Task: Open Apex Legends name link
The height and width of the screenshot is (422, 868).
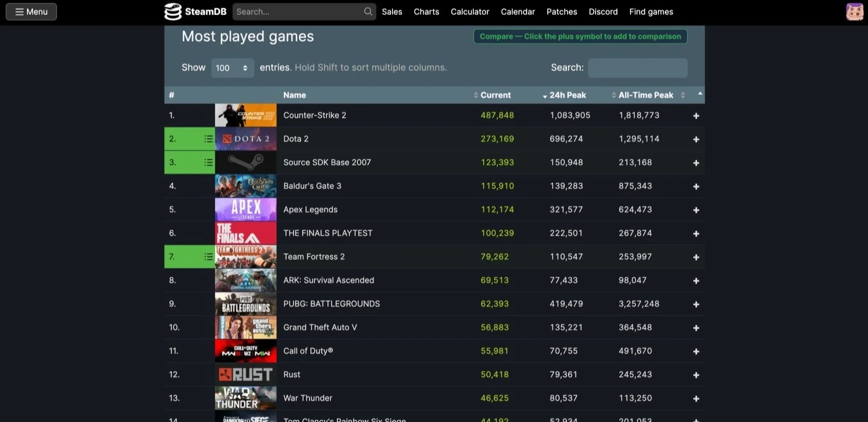Action: coord(310,209)
